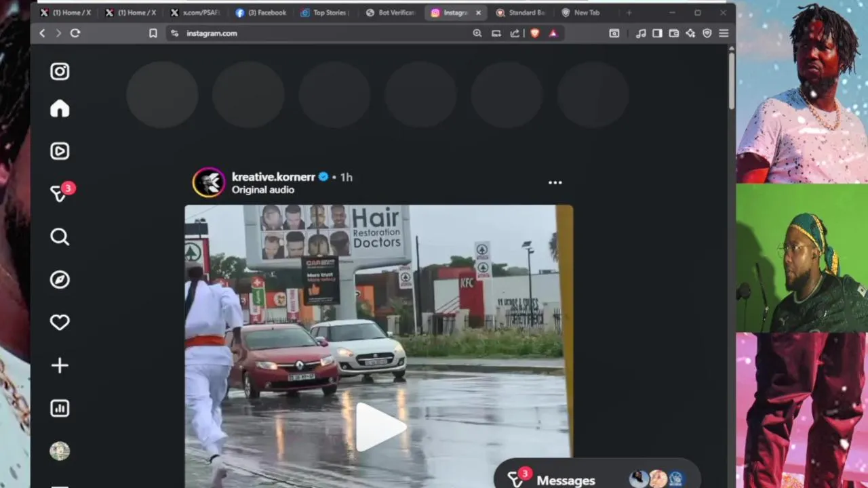Open the Dashboard insights chart icon

(60, 408)
